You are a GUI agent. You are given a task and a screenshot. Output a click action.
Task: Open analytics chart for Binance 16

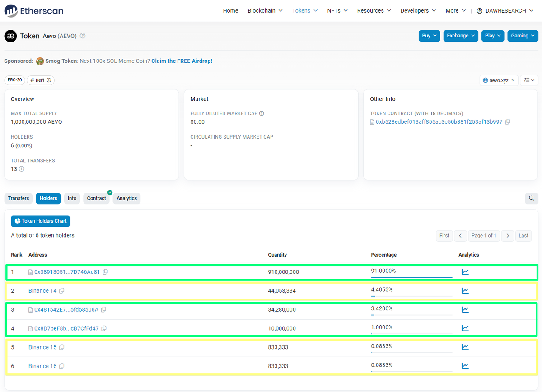point(465,366)
